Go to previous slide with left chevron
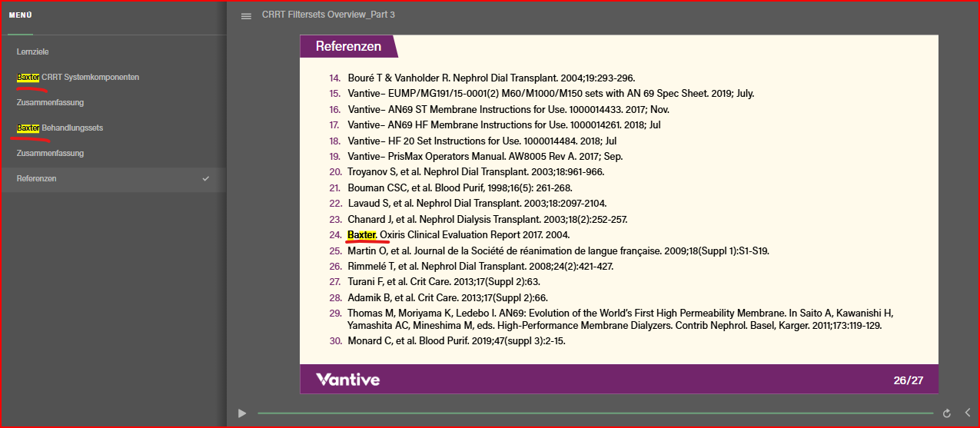 [x=967, y=413]
